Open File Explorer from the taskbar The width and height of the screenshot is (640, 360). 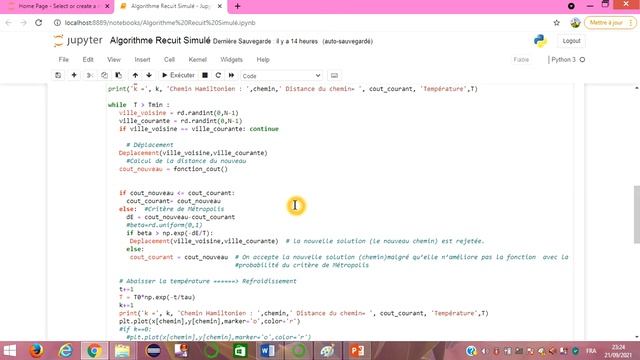coord(122,351)
